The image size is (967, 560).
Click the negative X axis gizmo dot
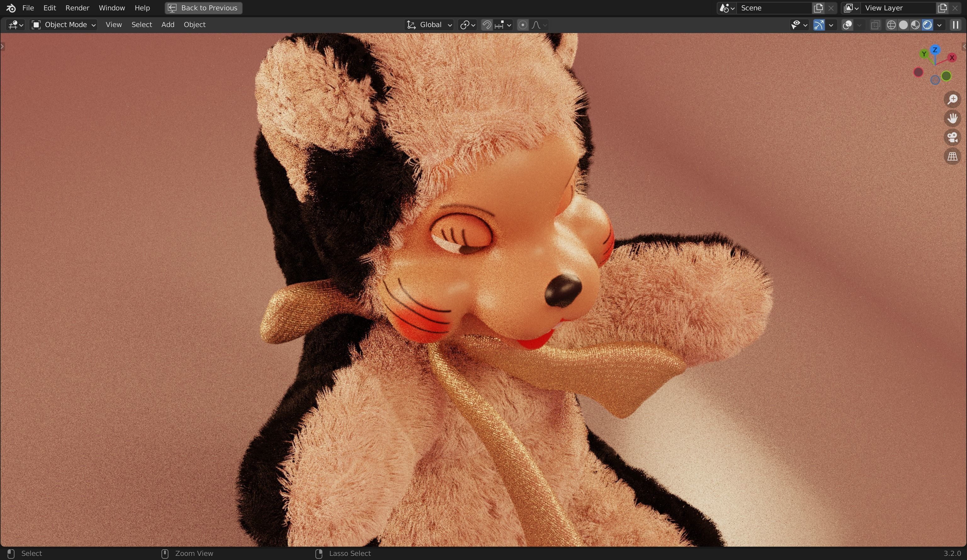pos(918,72)
